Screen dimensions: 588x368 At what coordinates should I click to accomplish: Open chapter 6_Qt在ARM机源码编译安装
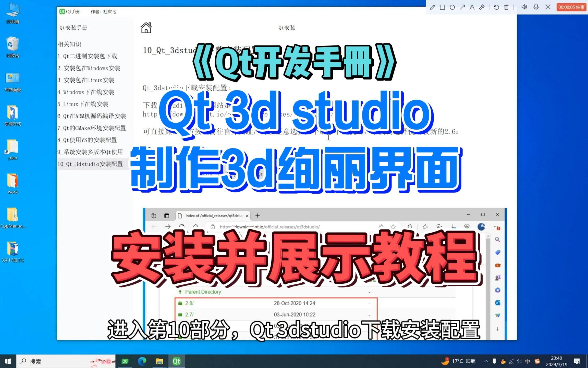pos(92,116)
